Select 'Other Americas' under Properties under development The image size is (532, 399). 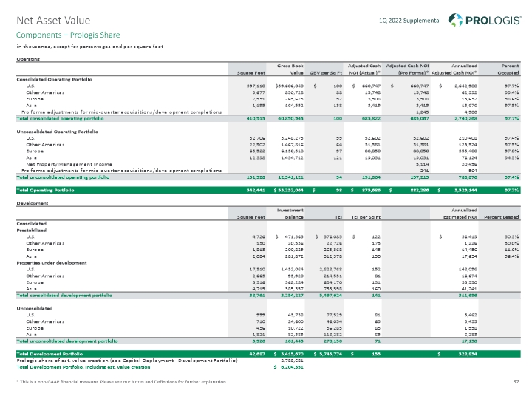click(45, 276)
